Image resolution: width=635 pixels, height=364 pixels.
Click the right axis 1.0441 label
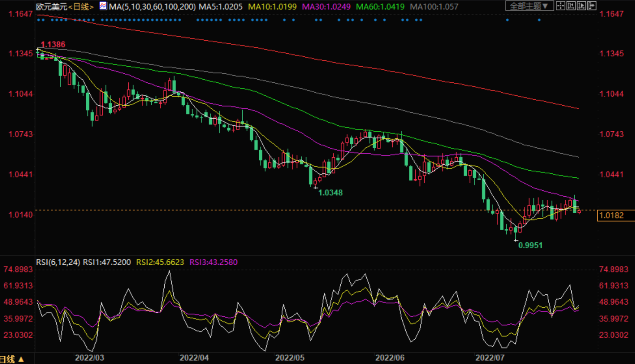coord(612,175)
